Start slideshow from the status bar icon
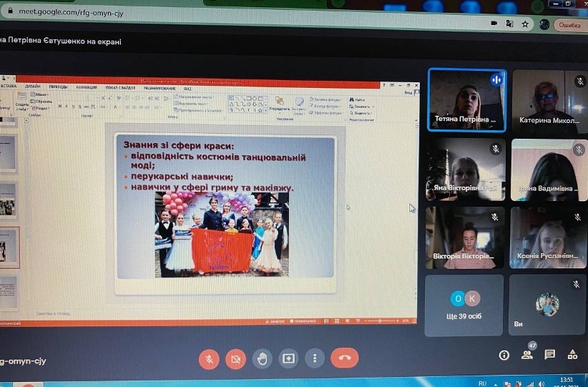The height and width of the screenshot is (387, 588). (358, 321)
